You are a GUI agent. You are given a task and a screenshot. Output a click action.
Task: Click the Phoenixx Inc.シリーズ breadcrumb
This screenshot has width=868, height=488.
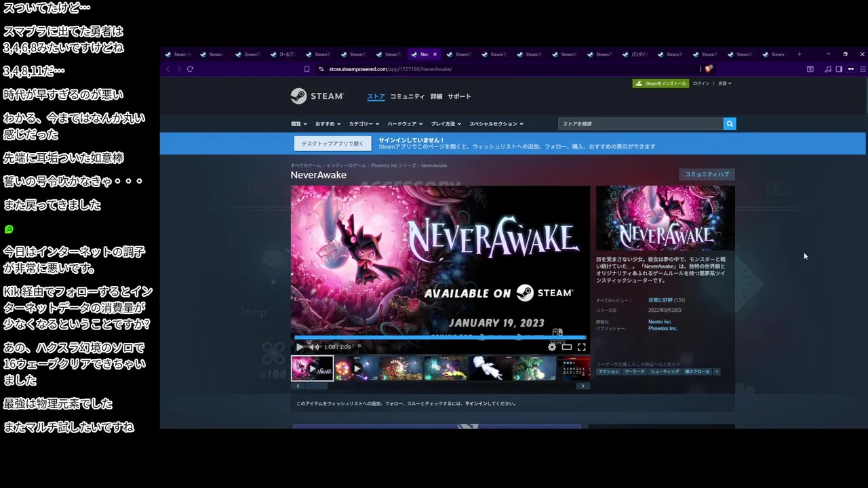[x=393, y=165]
